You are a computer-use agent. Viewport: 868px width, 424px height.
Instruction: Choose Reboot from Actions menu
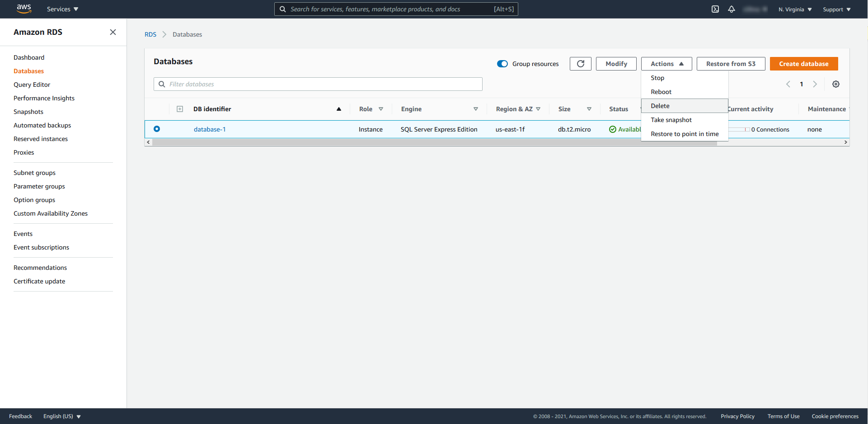click(685, 92)
